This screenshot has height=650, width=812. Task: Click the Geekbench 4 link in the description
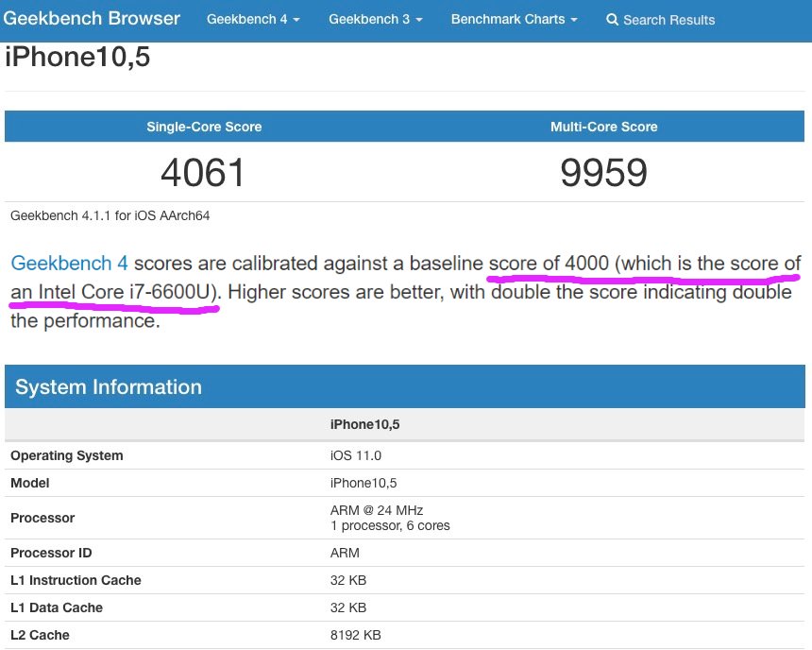point(69,264)
